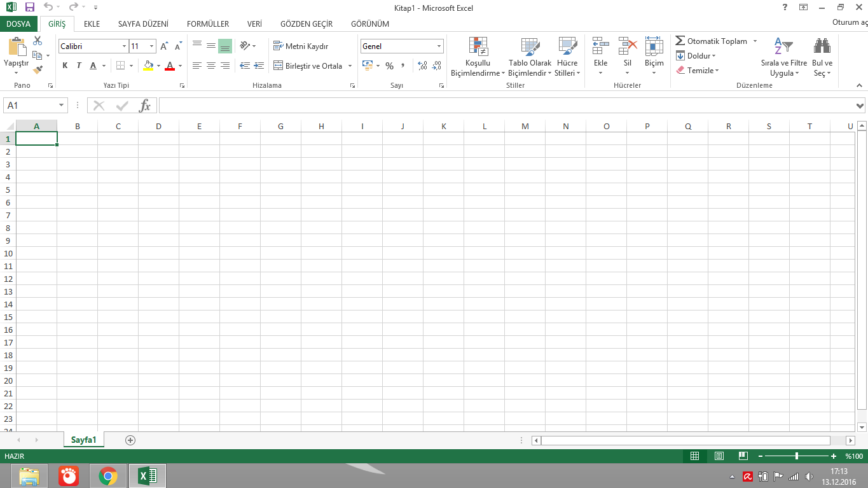Toggle underline formatting

(x=93, y=66)
